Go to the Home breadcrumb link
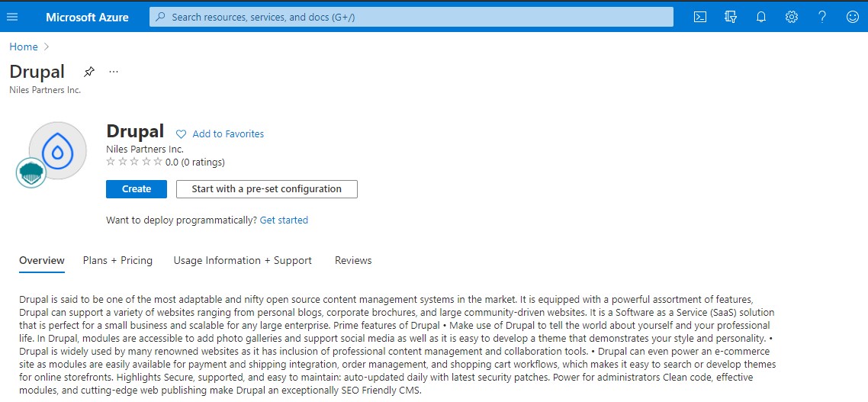Image resolution: width=868 pixels, height=402 pixels. (24, 47)
